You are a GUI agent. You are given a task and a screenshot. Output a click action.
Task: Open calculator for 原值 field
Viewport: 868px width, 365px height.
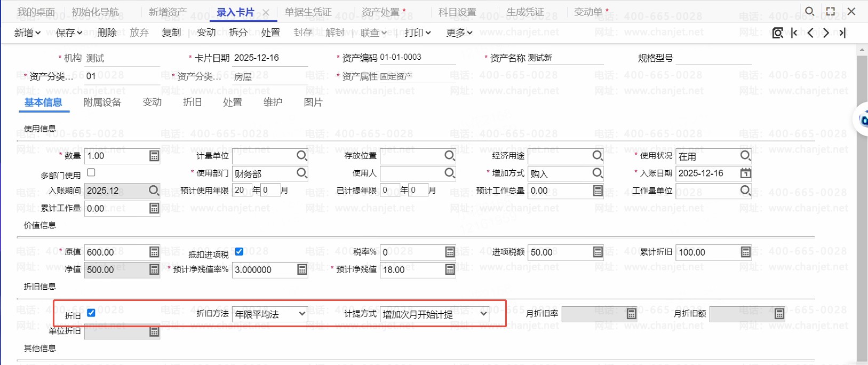[x=154, y=252]
